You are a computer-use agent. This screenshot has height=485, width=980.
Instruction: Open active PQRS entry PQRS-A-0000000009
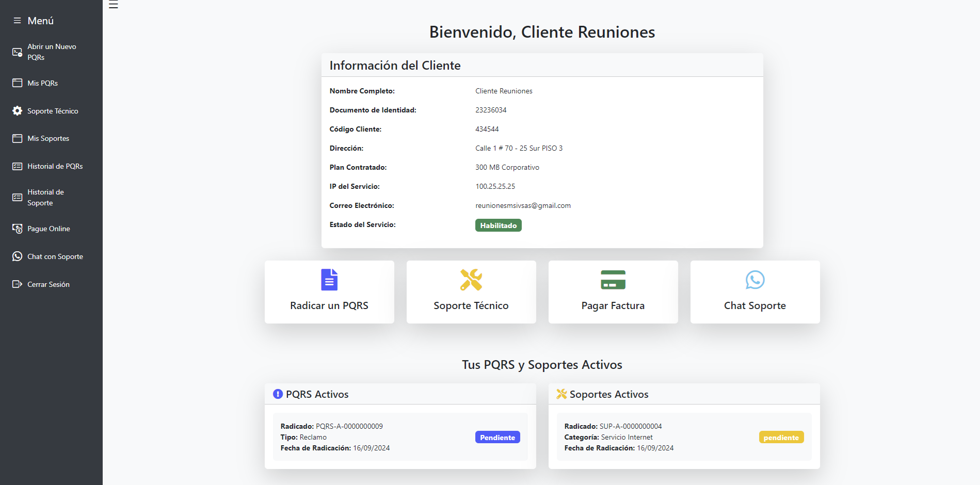pos(349,426)
